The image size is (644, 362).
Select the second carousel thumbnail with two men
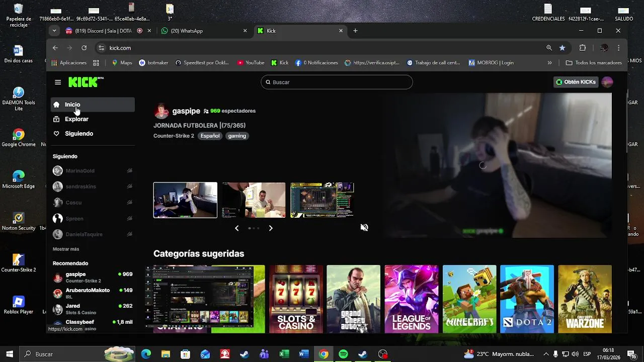coord(254,200)
